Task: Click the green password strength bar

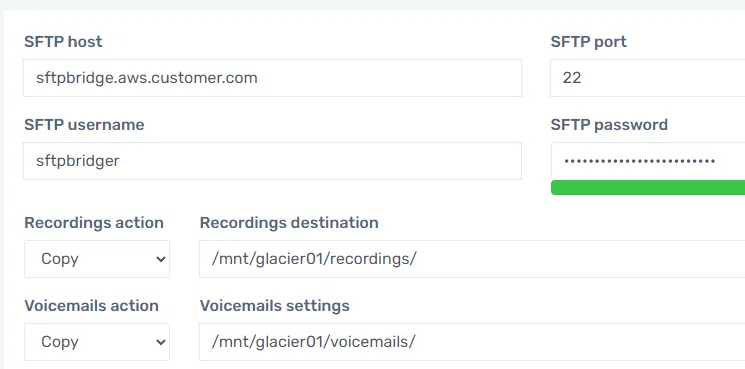Action: 648,188
